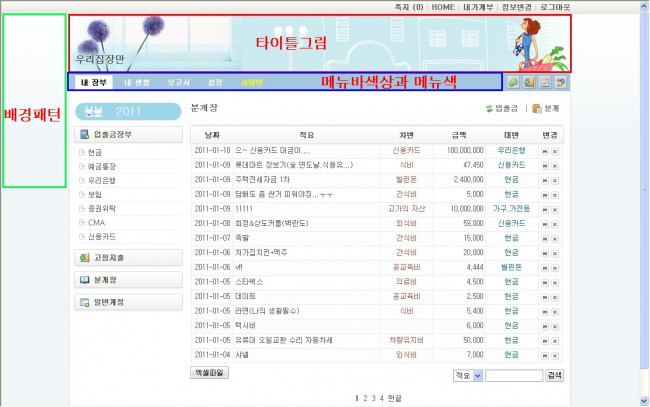Click the delete X icon in 새날 row
Viewport: 650px width, 407px height.
[x=554, y=354]
